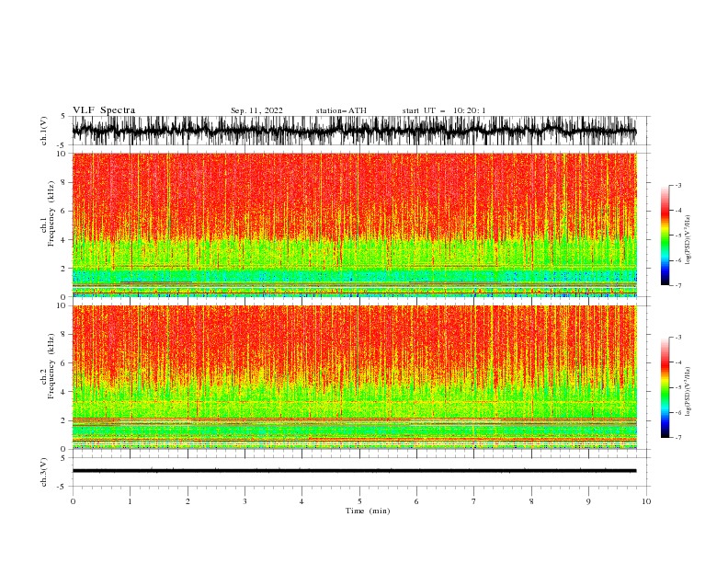Viewport: 728px width, 563px height.
Task: Click the ch.3 flat voltage trace
Action: point(354,471)
